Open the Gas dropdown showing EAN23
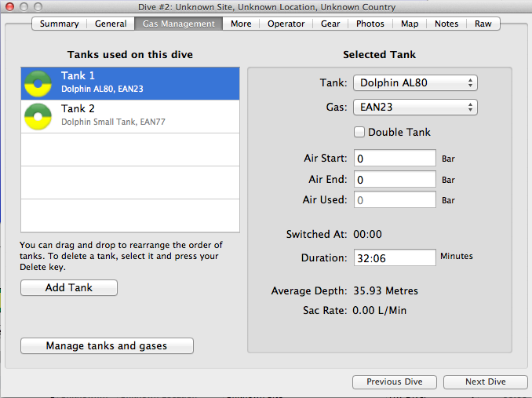Viewport: 532px width, 398px height. pyautogui.click(x=415, y=108)
